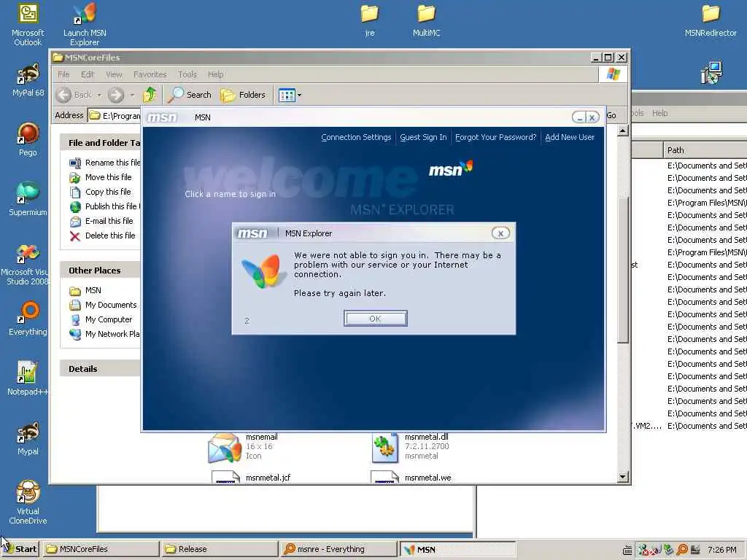Open the Tools menu in MSNCoreFiles
The height and width of the screenshot is (560, 747).
coord(187,74)
